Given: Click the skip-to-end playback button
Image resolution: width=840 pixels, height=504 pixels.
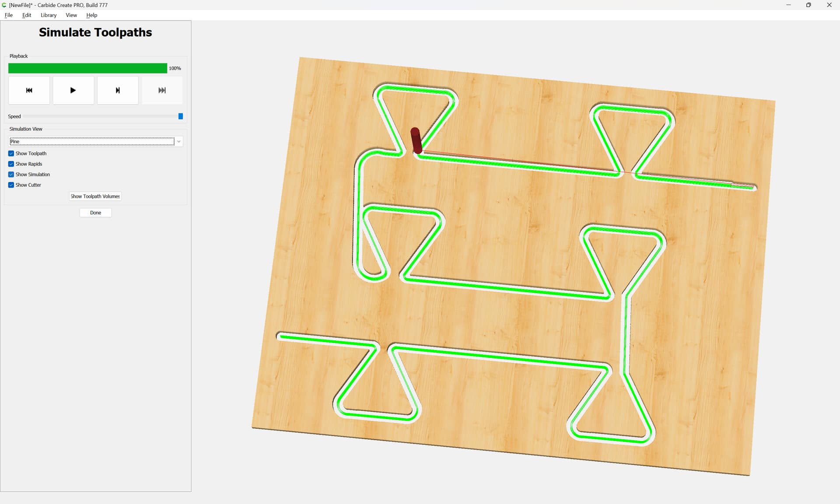Looking at the screenshot, I should [162, 90].
